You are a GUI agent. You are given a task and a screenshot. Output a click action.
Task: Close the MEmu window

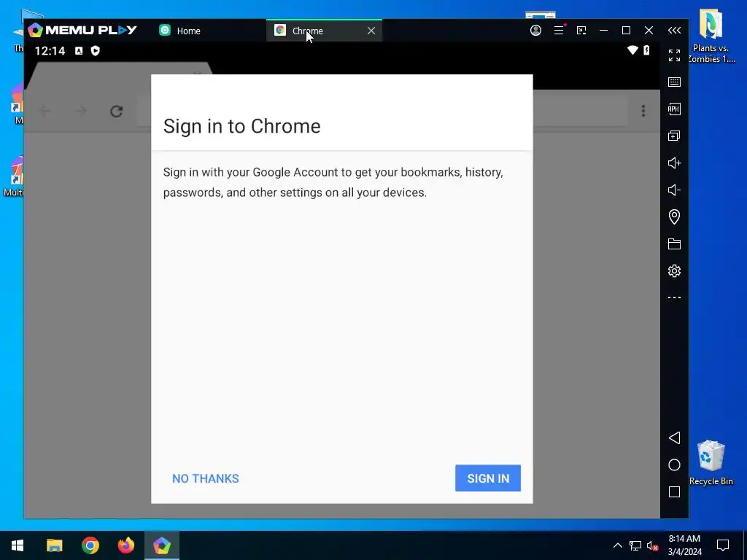click(649, 31)
